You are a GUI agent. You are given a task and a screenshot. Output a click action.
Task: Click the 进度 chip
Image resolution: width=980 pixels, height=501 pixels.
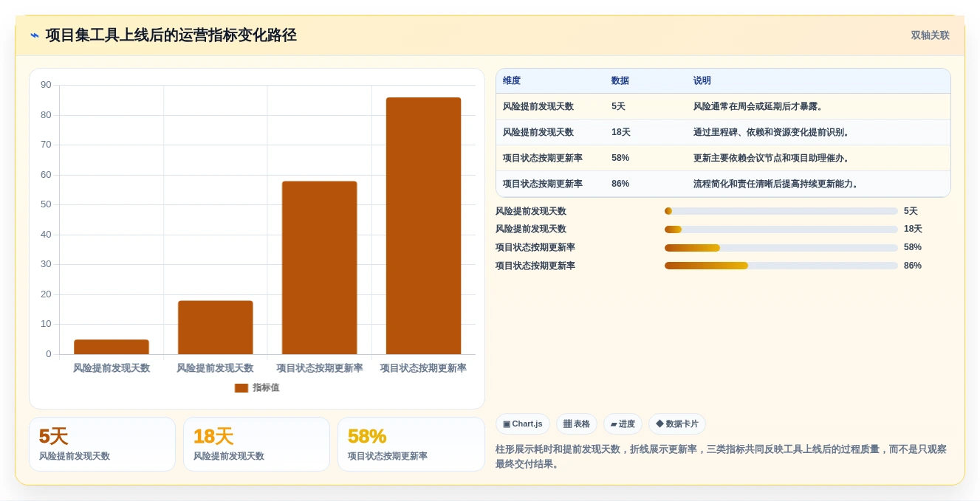coord(623,424)
